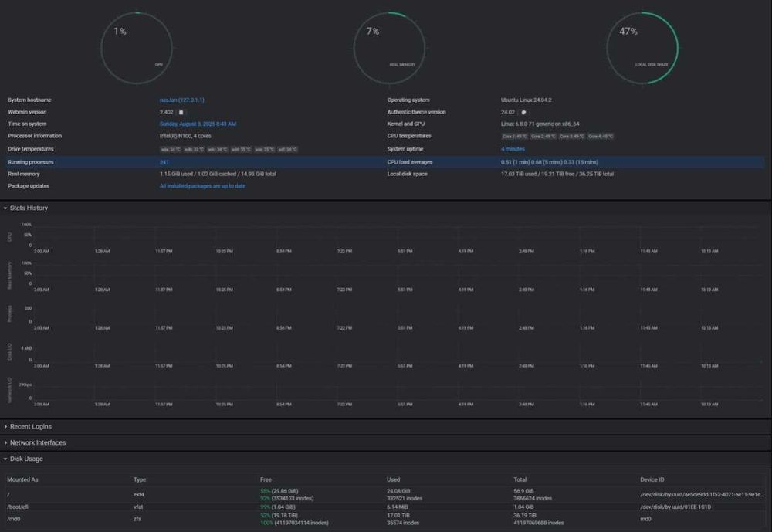Click the Webmin version info icon

click(181, 112)
